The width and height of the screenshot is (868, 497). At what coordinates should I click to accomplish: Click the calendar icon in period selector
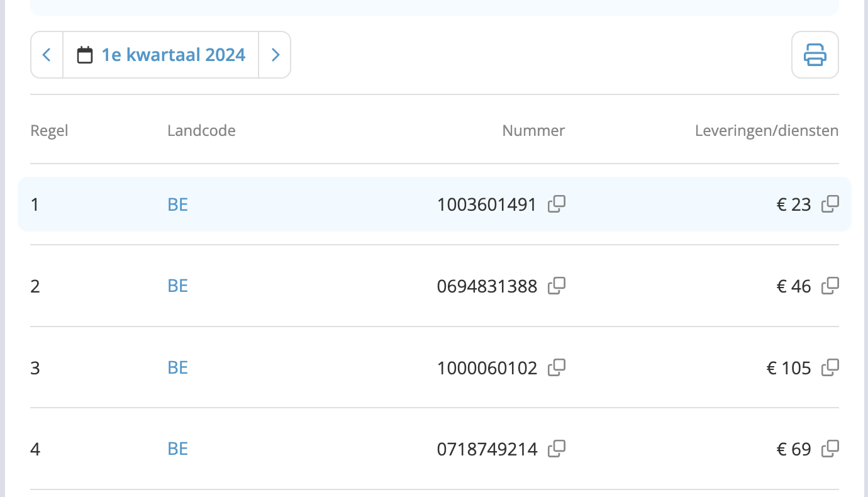point(85,55)
